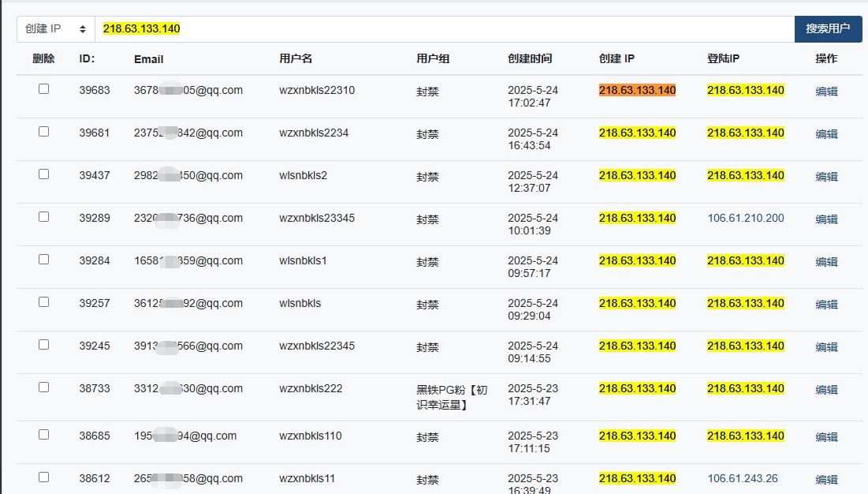This screenshot has height=494, width=868.
Task: Click login IP 106.61.243.26 link
Action: tap(743, 478)
